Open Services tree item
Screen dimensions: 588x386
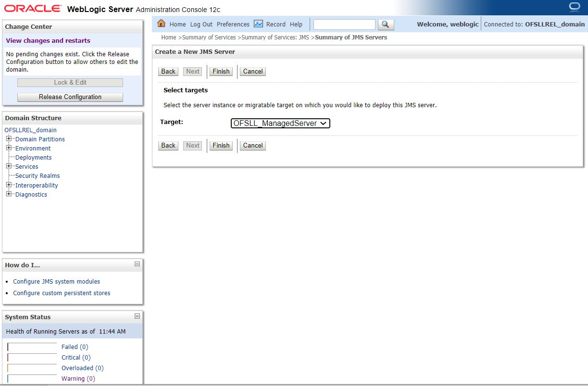coord(26,166)
